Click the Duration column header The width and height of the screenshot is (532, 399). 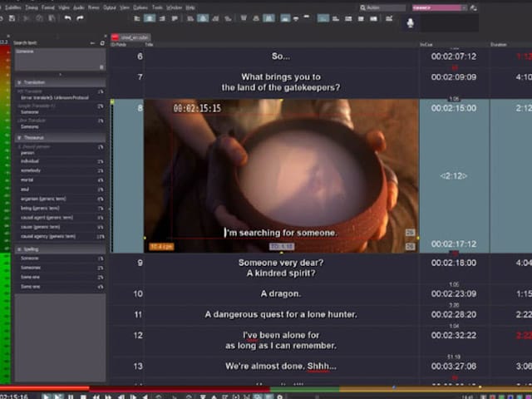click(499, 44)
